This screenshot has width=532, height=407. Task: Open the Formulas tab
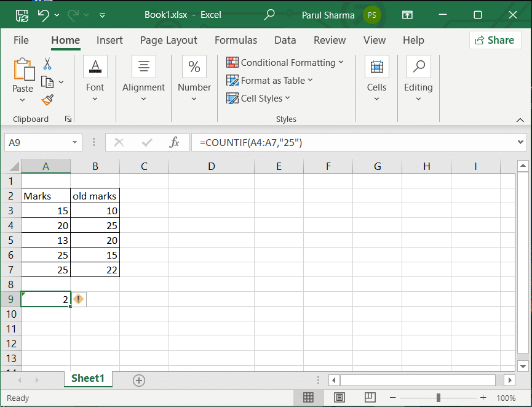click(236, 40)
